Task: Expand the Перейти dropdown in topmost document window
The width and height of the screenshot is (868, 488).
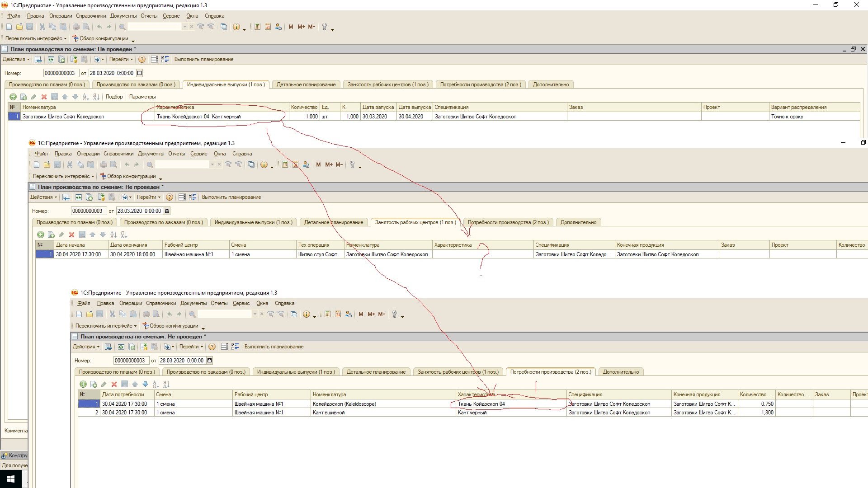Action: click(121, 60)
